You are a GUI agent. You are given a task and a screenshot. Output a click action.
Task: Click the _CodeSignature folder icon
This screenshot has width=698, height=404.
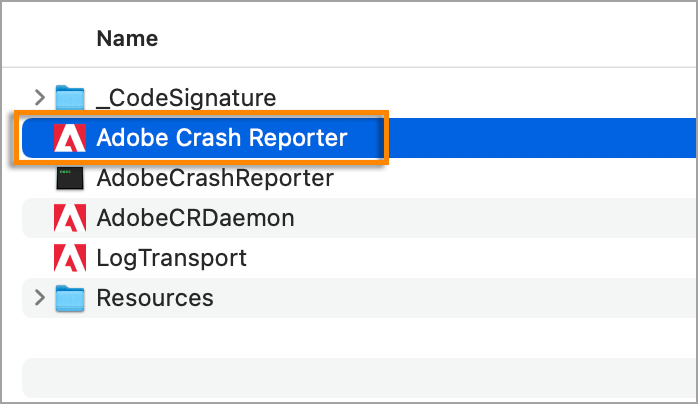[70, 97]
